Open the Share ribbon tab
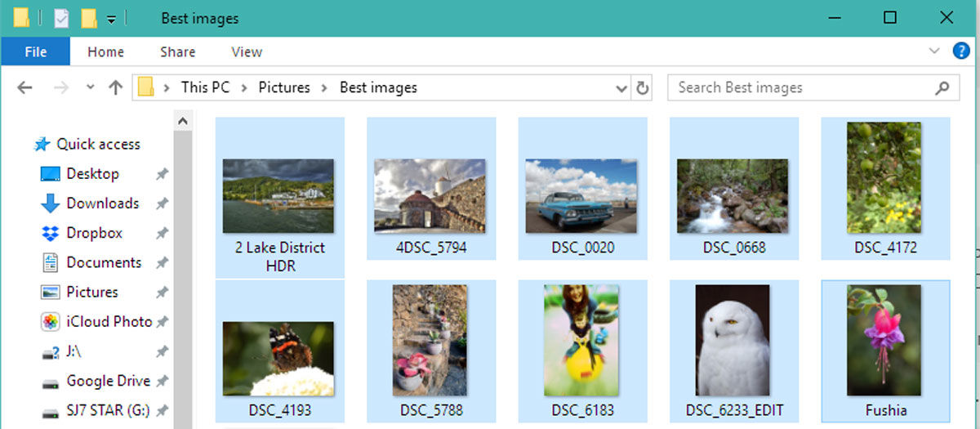This screenshot has height=429, width=980. tap(177, 51)
